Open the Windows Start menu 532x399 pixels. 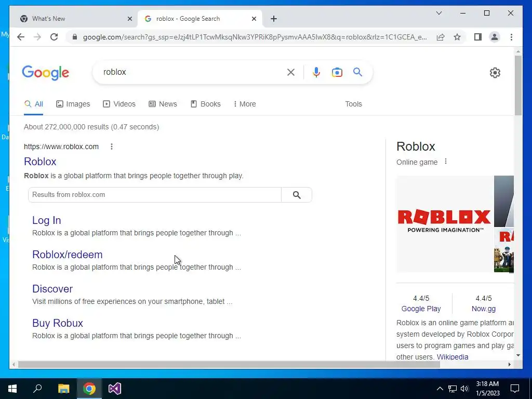[x=12, y=389]
